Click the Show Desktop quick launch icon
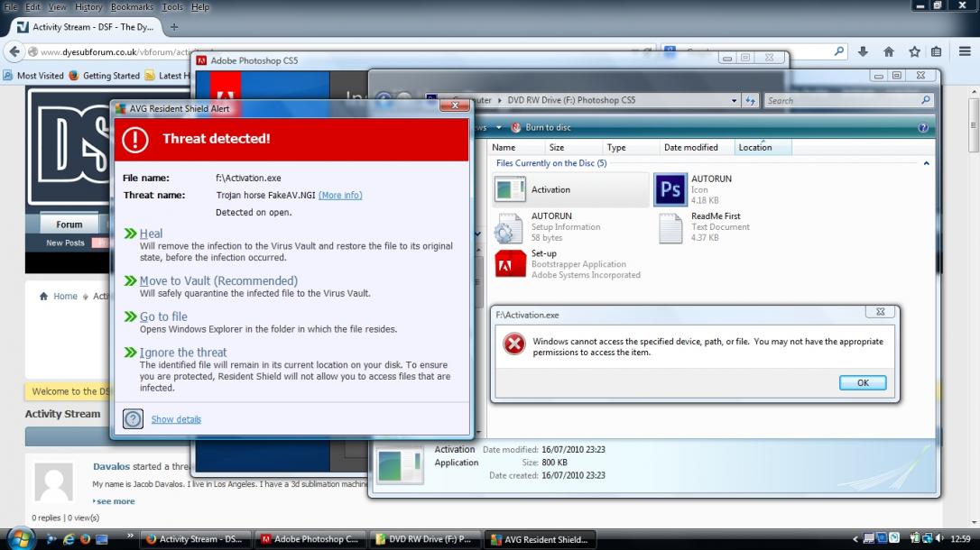The width and height of the screenshot is (980, 550). pos(102,539)
